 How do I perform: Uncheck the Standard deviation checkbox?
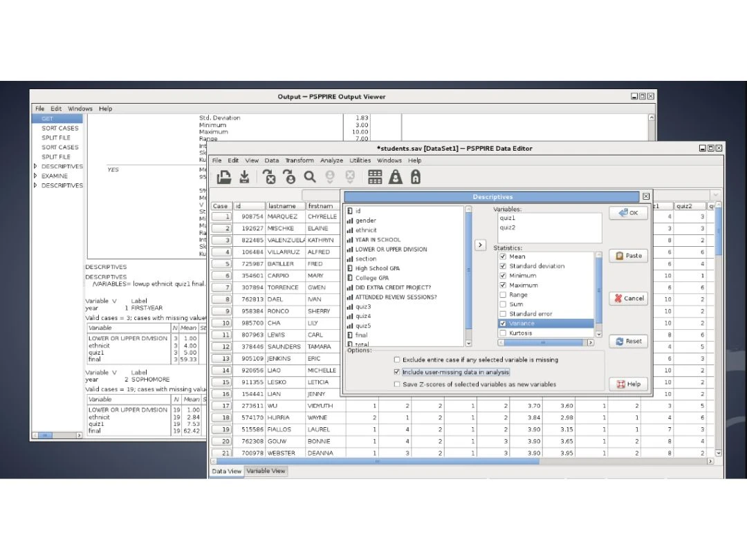(x=503, y=265)
